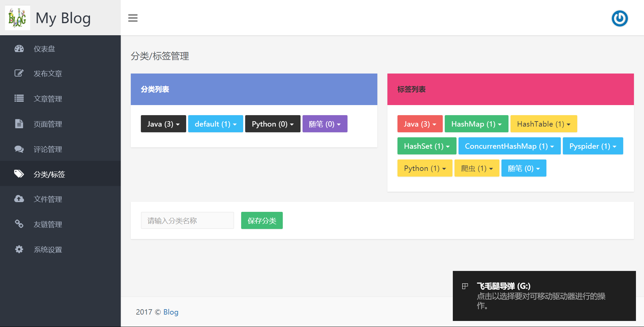Open 评论管理 menu item
Image resolution: width=644 pixels, height=327 pixels.
pyautogui.click(x=60, y=149)
